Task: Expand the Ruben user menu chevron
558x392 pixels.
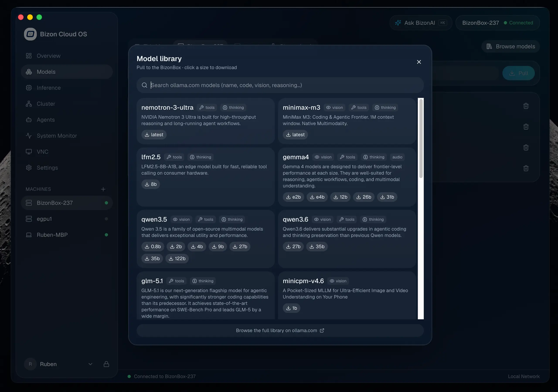Action: (x=90, y=364)
